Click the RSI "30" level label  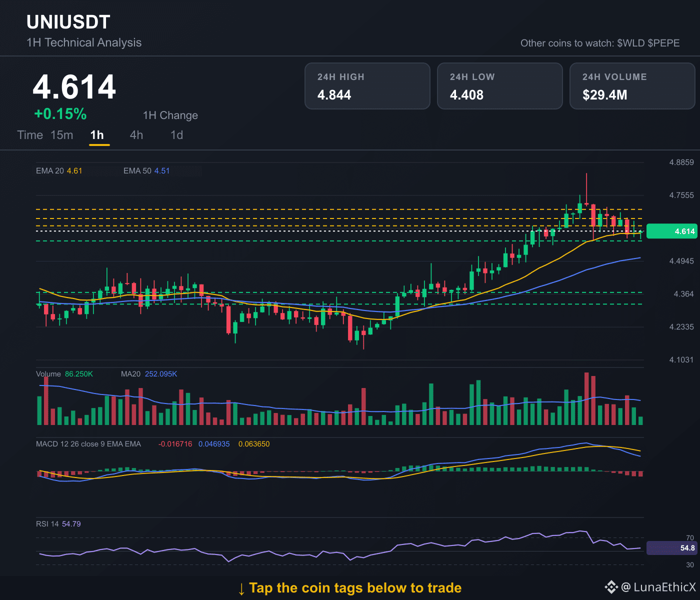pyautogui.click(x=690, y=565)
